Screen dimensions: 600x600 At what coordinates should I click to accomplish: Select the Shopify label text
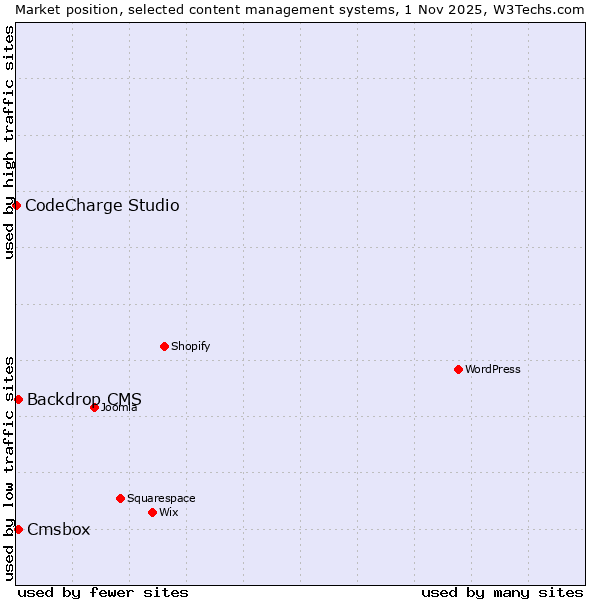point(190,346)
